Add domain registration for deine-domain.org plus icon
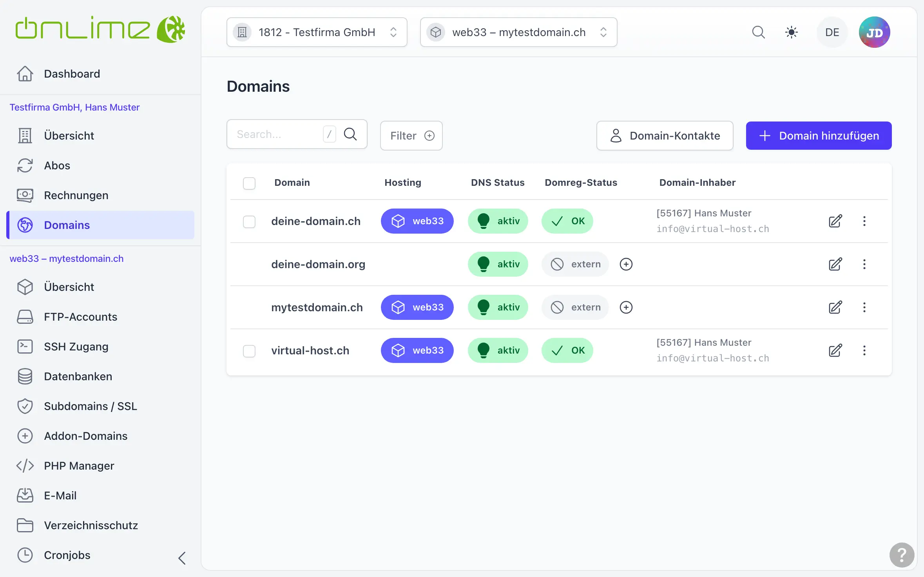This screenshot has width=924, height=577. click(626, 264)
